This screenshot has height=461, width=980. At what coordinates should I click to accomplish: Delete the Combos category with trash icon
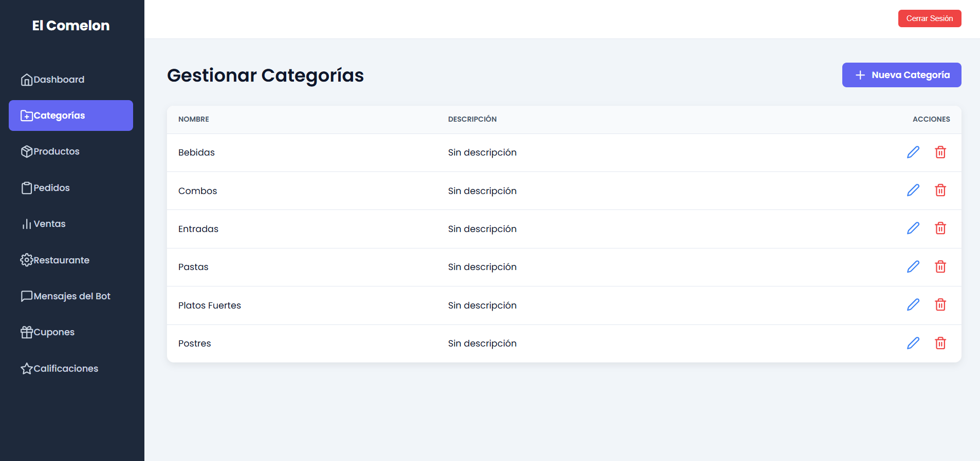click(x=940, y=190)
